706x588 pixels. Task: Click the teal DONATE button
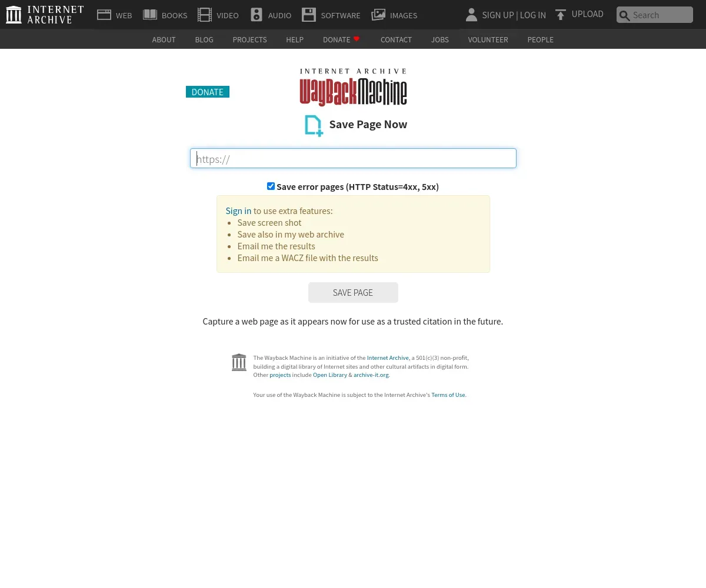(208, 92)
